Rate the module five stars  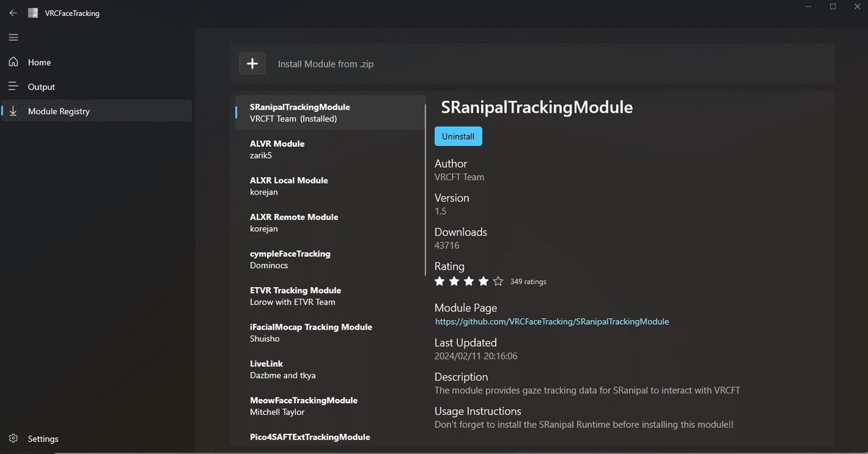[498, 281]
